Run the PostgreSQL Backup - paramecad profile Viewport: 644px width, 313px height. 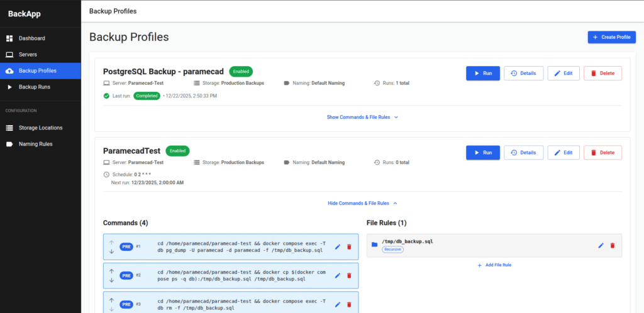pos(482,73)
